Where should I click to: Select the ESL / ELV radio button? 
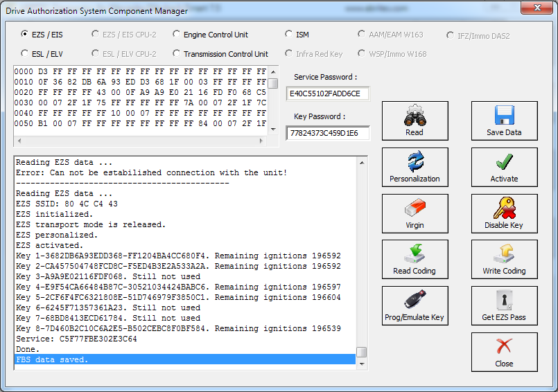[x=24, y=53]
